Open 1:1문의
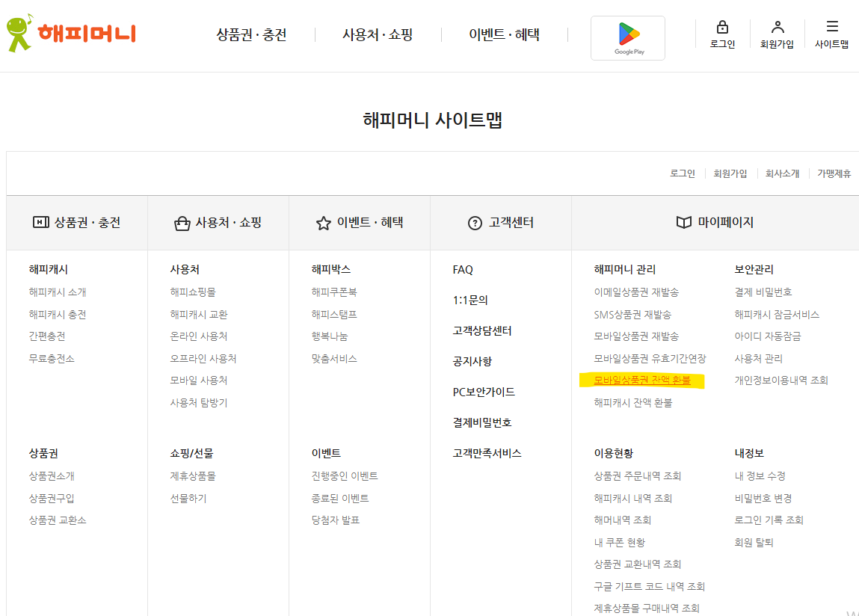 470,300
